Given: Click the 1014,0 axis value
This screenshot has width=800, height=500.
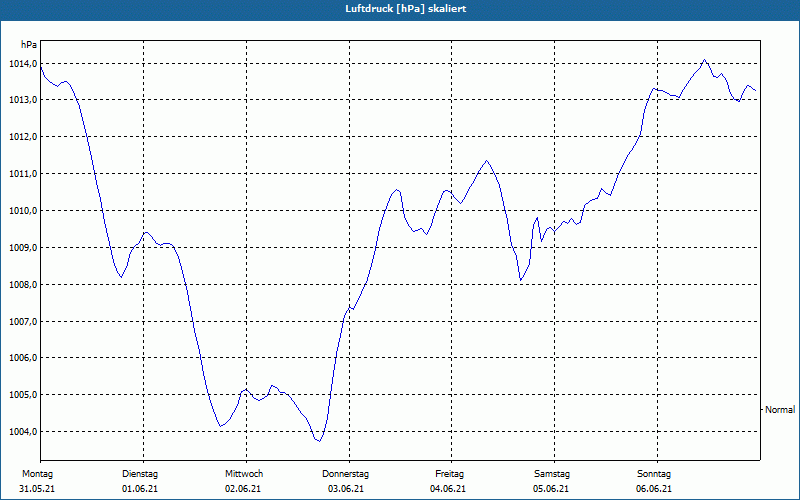Looking at the screenshot, I should pyautogui.click(x=23, y=64).
